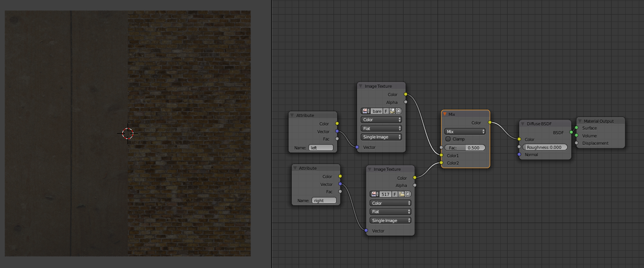Collapse the 'left' Attribute node
Viewport: 644px width, 268px height.
point(292,115)
